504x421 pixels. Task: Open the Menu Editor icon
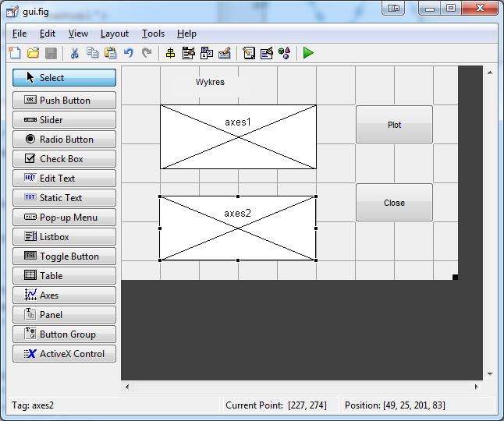(x=188, y=53)
